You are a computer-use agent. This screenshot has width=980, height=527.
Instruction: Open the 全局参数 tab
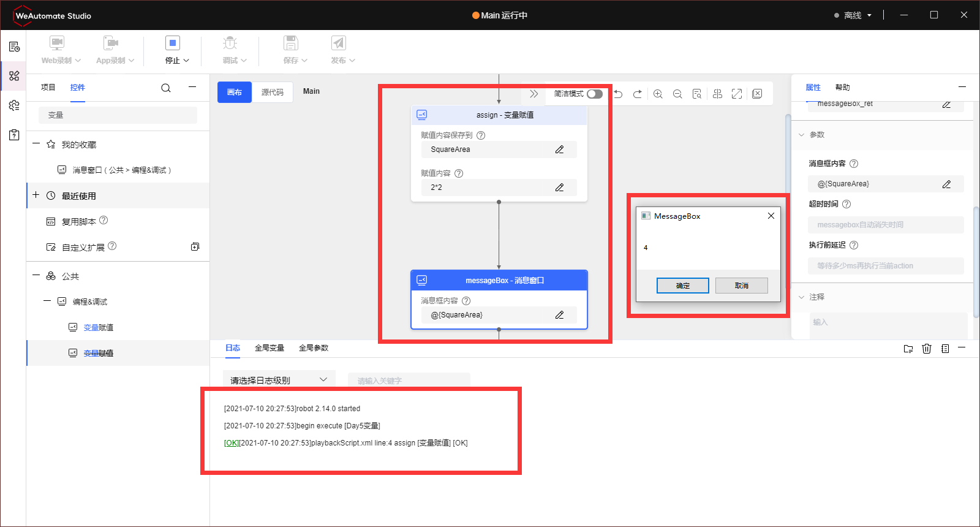point(314,348)
